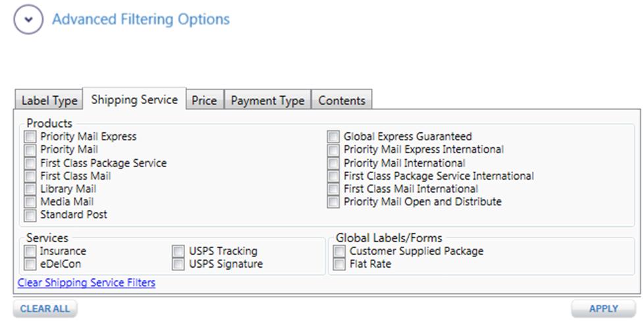Tick Priority Mail International checkbox

point(334,163)
